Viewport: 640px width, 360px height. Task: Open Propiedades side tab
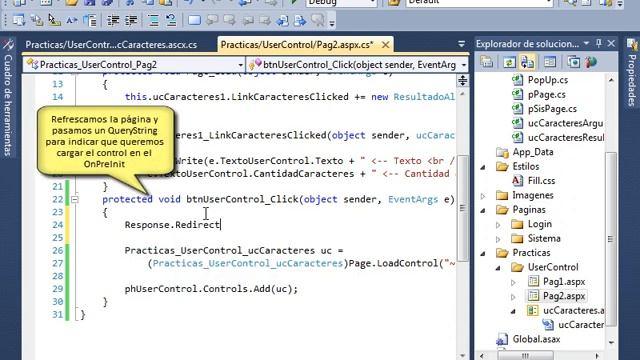[x=632, y=73]
